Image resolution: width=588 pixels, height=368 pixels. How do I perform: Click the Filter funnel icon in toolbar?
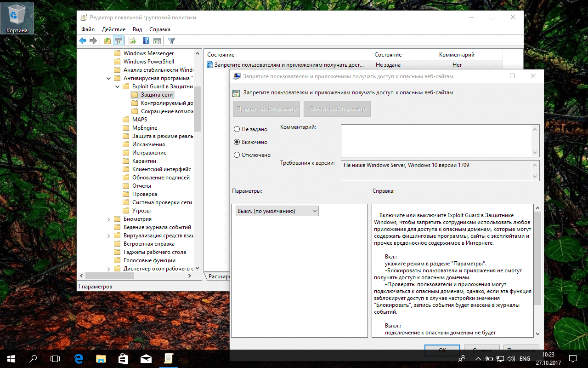click(171, 40)
